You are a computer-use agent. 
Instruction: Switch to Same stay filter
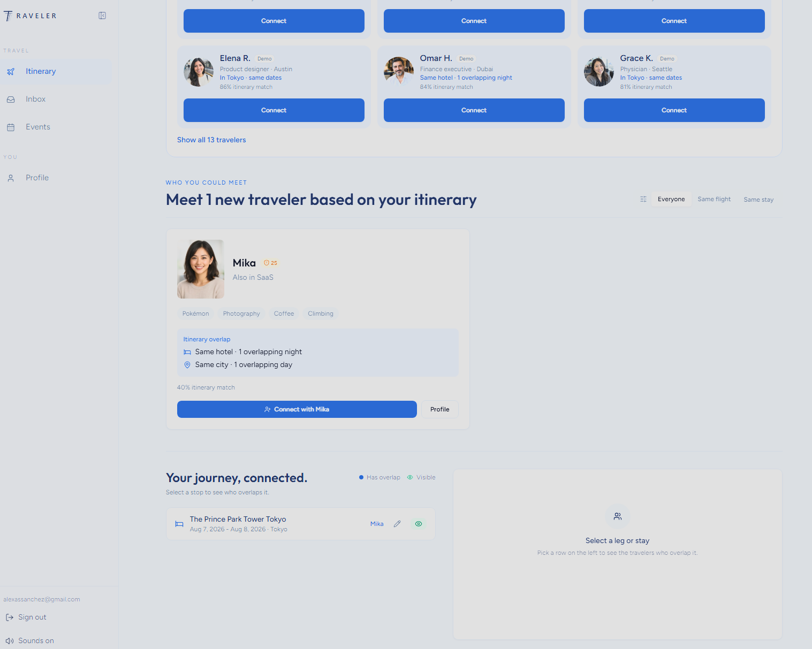[758, 200]
